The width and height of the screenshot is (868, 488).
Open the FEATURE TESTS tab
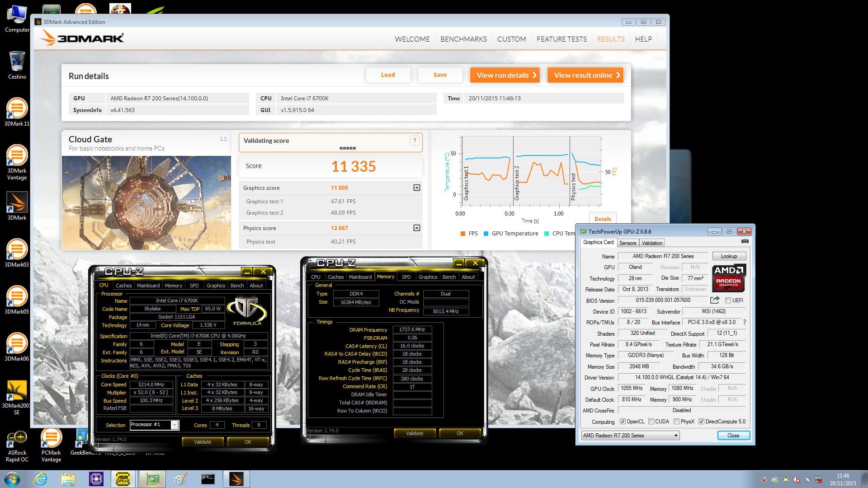(x=561, y=39)
